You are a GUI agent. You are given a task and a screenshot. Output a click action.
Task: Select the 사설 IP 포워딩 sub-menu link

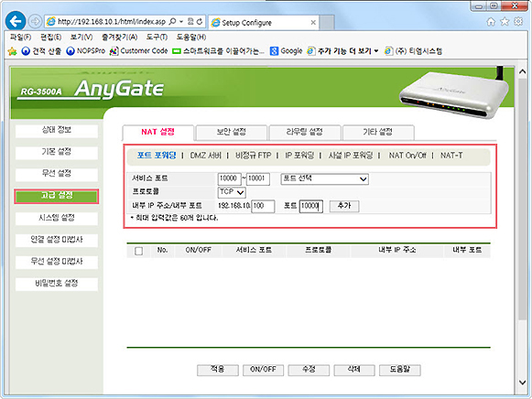[351, 156]
